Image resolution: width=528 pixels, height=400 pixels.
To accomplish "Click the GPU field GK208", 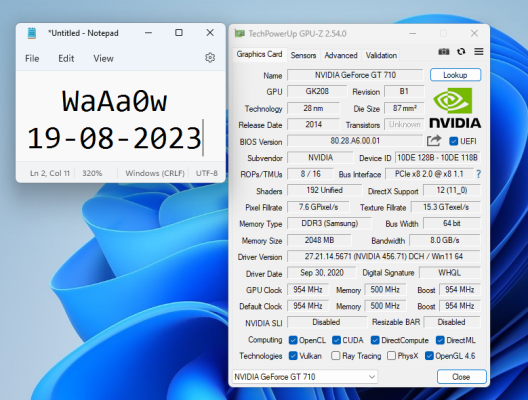I will click(x=317, y=91).
